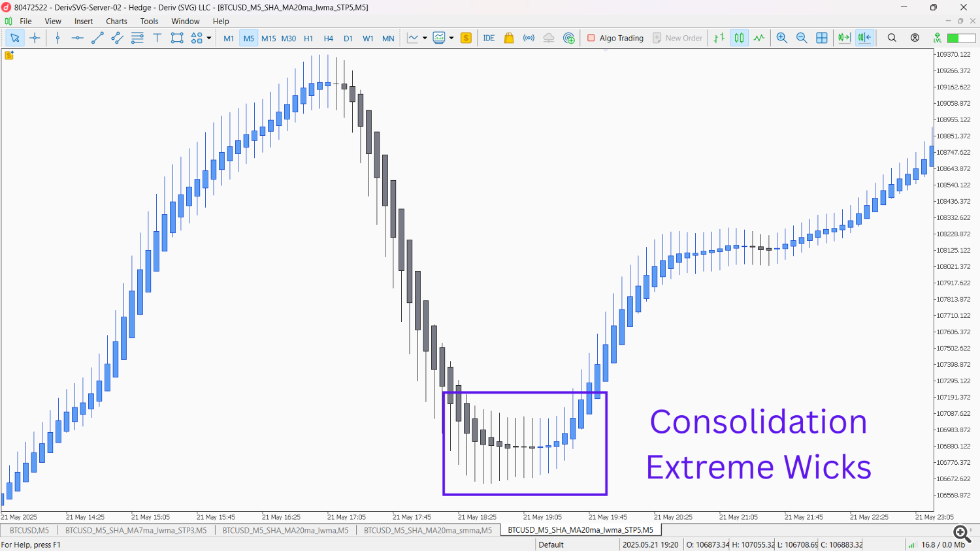Click the Default profile in status bar
The width and height of the screenshot is (980, 551).
coord(551,544)
